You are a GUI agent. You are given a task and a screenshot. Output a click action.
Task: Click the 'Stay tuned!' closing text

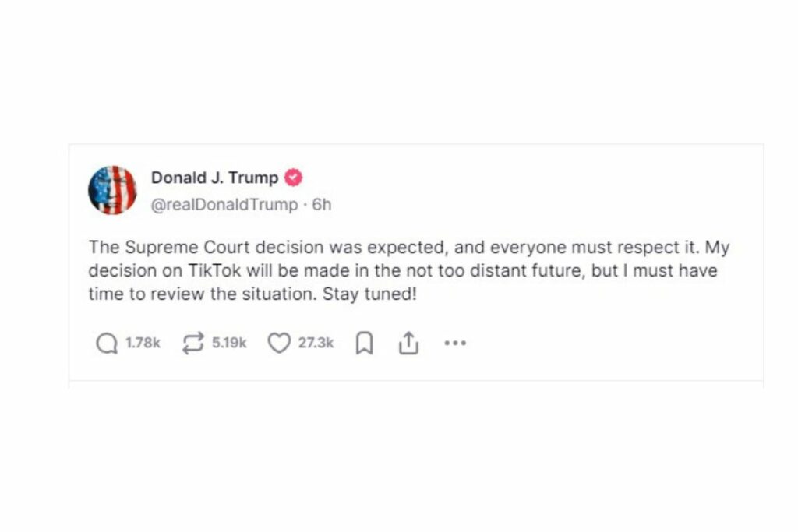pyautogui.click(x=369, y=294)
